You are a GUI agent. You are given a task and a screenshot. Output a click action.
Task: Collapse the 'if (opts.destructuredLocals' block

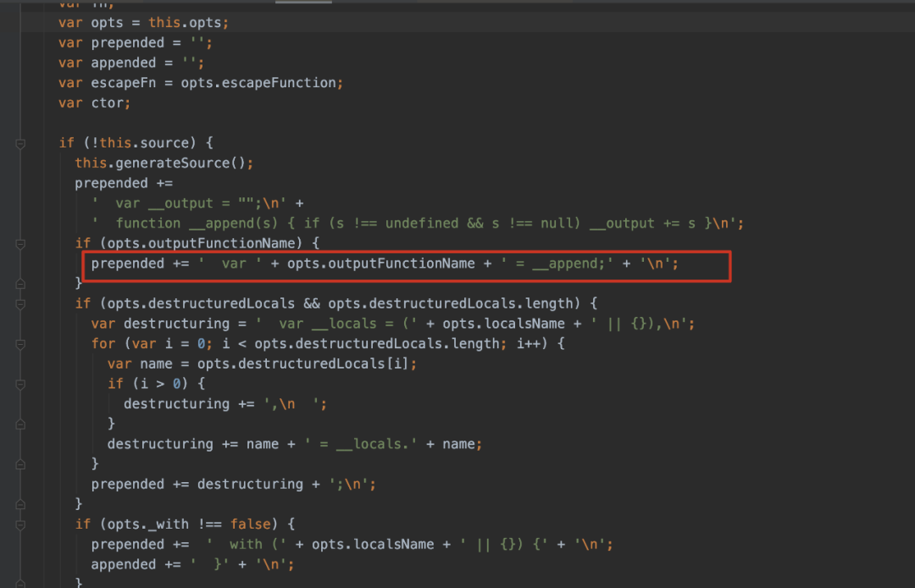(x=20, y=304)
